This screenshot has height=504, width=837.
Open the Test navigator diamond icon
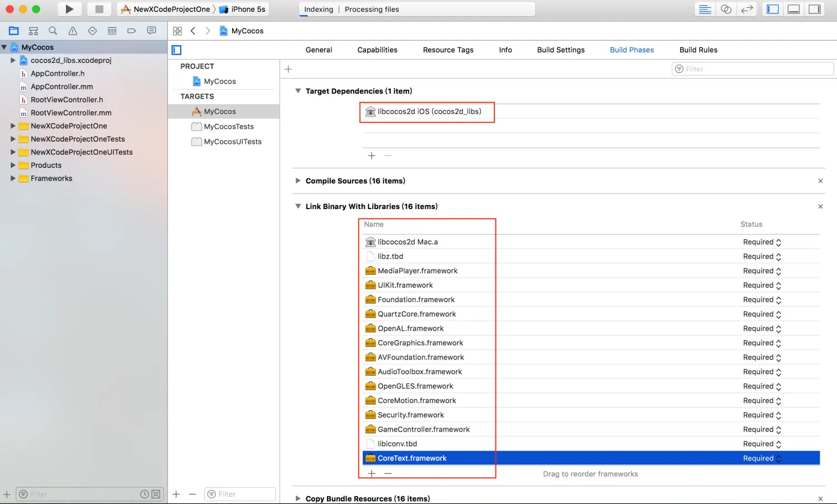(x=93, y=31)
